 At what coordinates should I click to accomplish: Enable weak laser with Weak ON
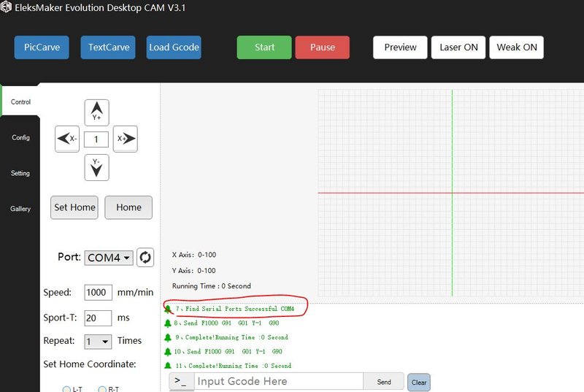click(517, 47)
